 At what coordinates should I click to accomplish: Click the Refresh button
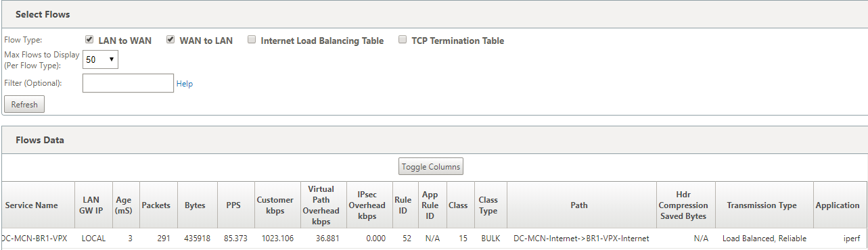click(x=24, y=105)
